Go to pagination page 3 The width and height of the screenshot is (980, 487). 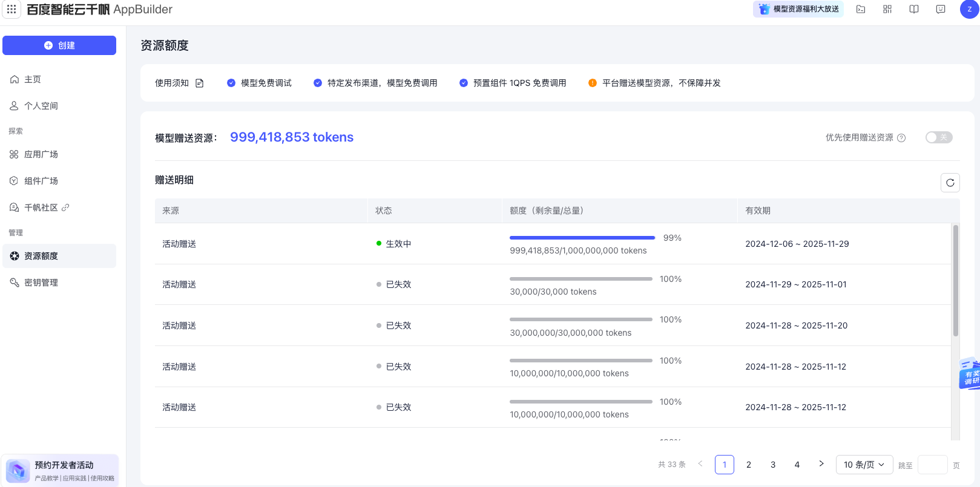(x=773, y=465)
